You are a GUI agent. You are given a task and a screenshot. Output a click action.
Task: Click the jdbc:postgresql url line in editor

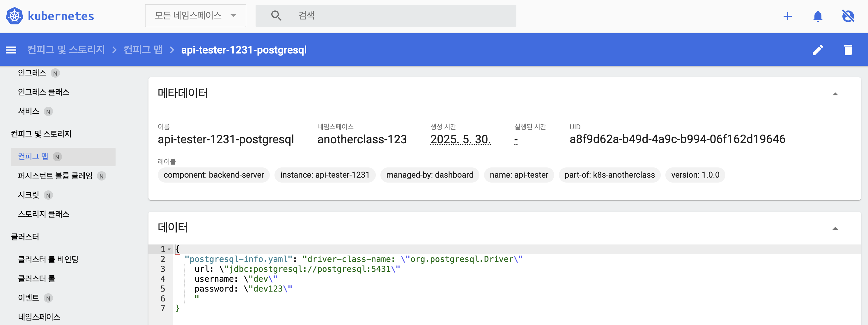297,269
